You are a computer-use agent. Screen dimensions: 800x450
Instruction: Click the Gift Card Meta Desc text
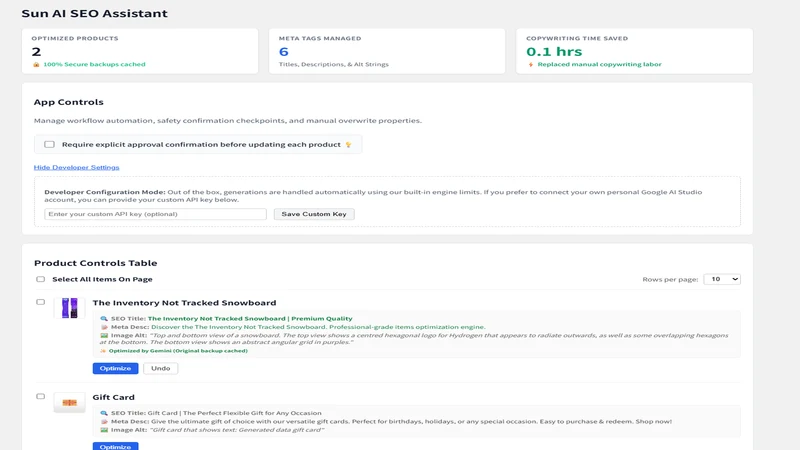[x=411, y=421]
